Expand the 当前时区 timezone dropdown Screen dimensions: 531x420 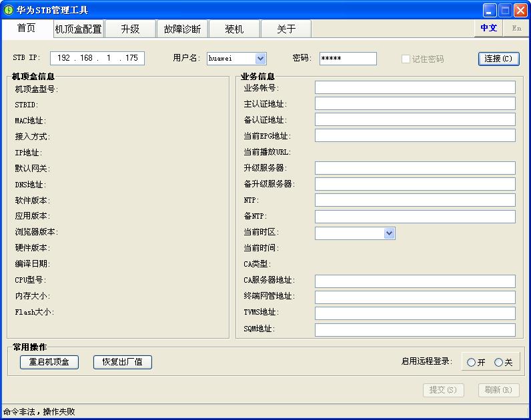pyautogui.click(x=390, y=233)
